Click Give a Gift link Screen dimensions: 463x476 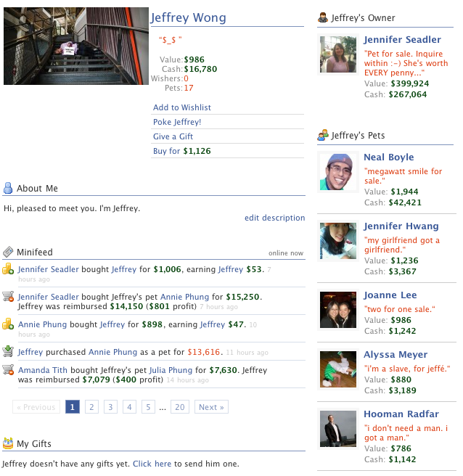[173, 136]
